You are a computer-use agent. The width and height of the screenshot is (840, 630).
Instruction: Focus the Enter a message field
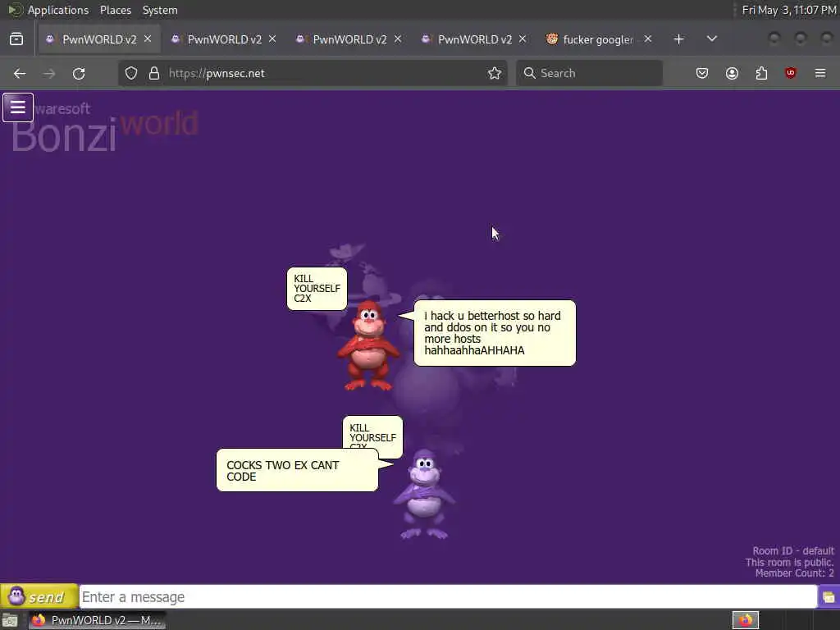coord(448,597)
